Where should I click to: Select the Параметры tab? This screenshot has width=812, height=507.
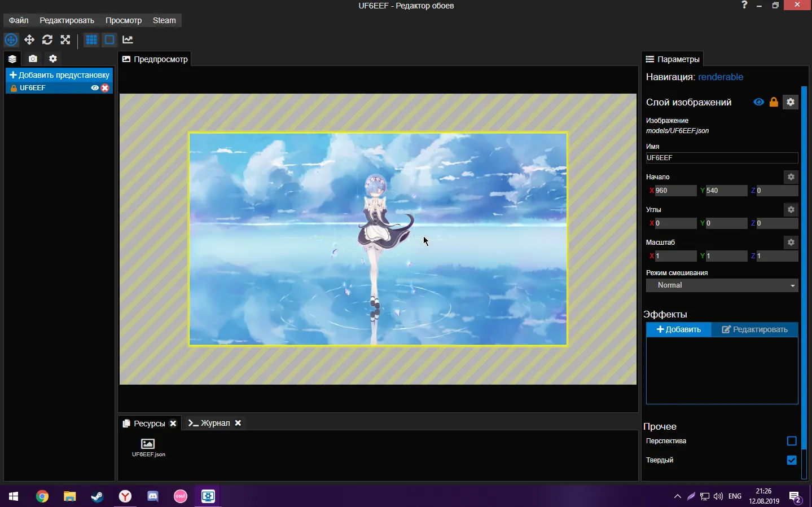673,59
